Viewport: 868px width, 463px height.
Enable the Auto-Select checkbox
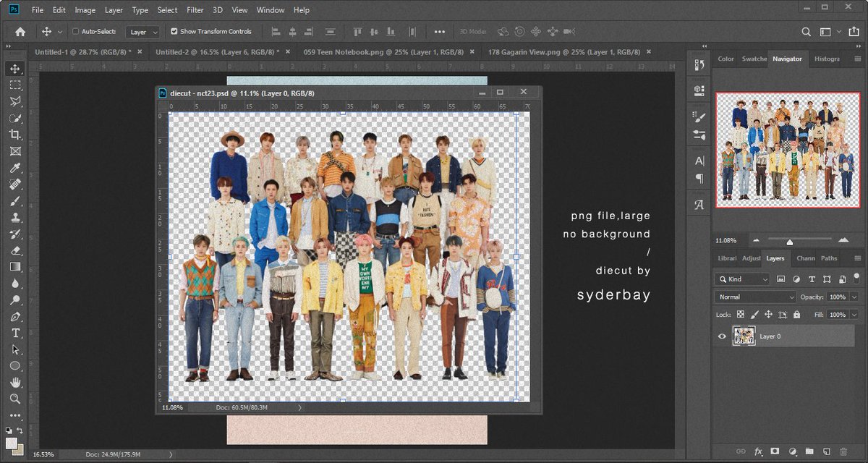(x=76, y=32)
